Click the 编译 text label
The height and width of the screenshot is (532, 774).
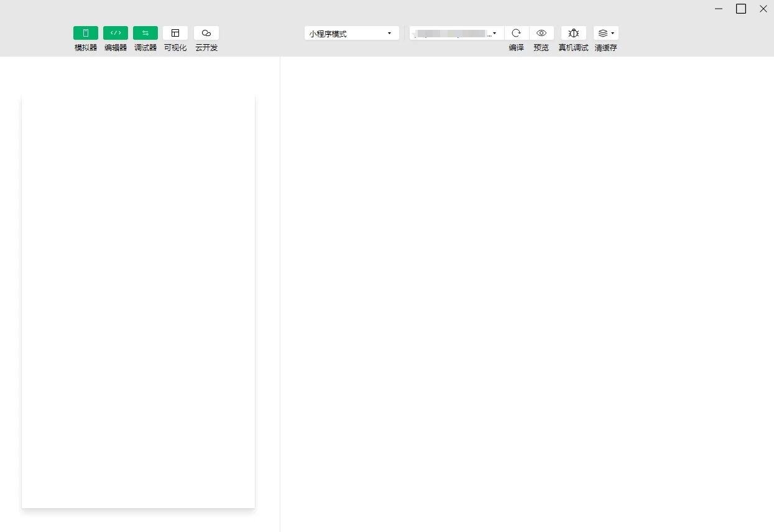pos(517,48)
